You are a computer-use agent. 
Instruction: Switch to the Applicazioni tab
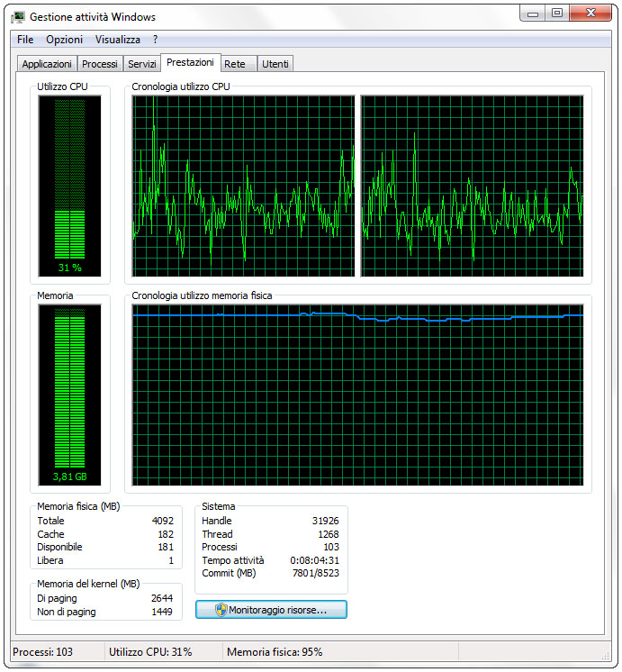[47, 64]
